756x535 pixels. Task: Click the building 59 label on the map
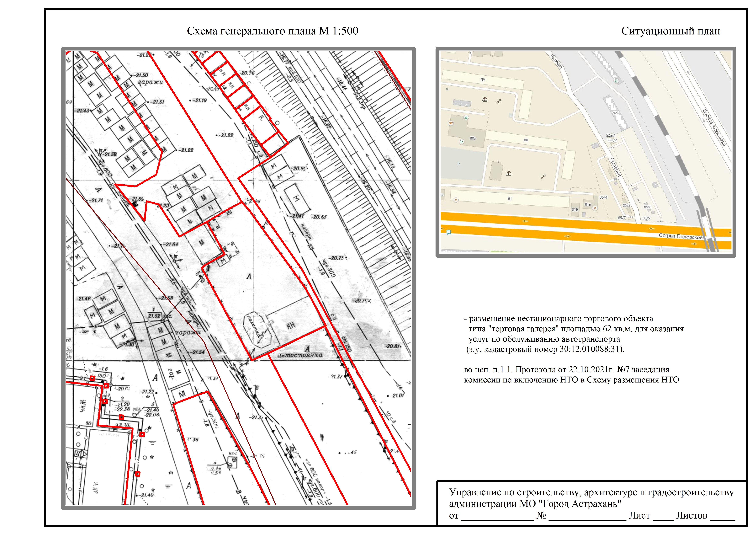[x=483, y=80]
